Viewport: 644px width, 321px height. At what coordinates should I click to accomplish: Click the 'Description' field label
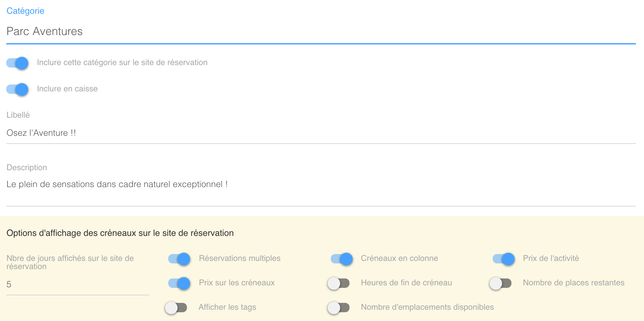pos(27,167)
